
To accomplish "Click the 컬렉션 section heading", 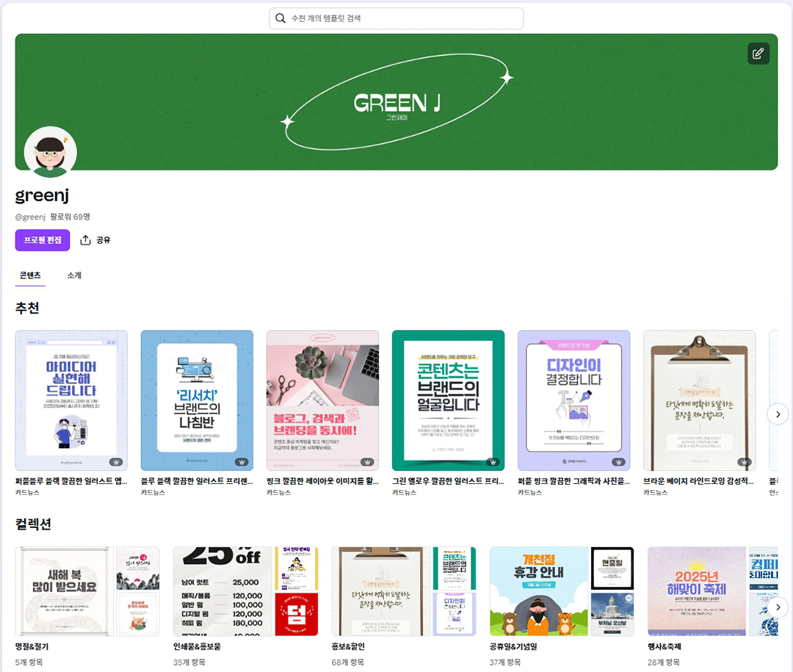I will point(33,524).
